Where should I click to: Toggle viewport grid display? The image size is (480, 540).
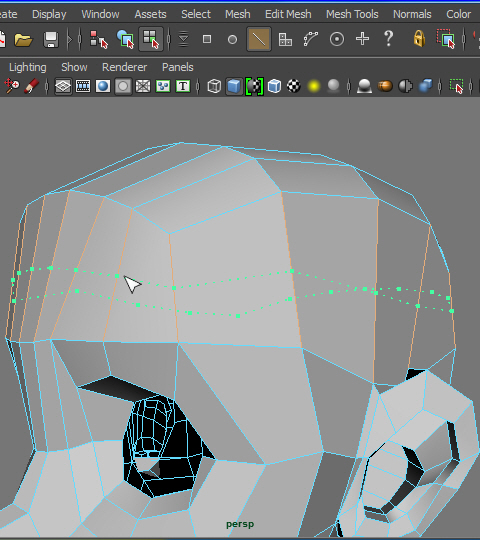point(63,86)
